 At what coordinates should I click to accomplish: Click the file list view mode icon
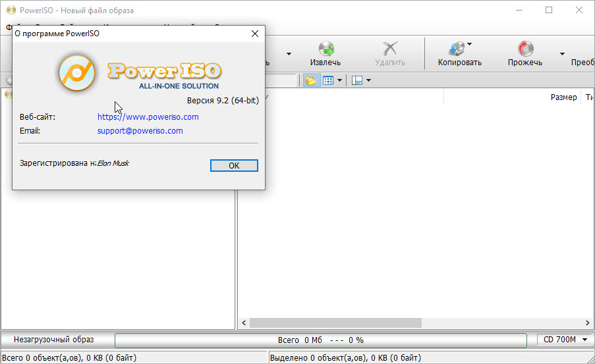point(328,80)
